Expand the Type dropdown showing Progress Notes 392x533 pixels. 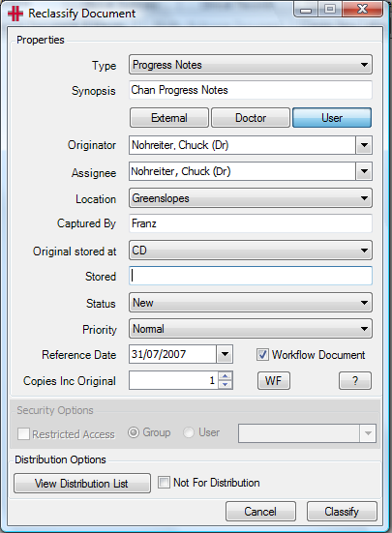pos(251,65)
